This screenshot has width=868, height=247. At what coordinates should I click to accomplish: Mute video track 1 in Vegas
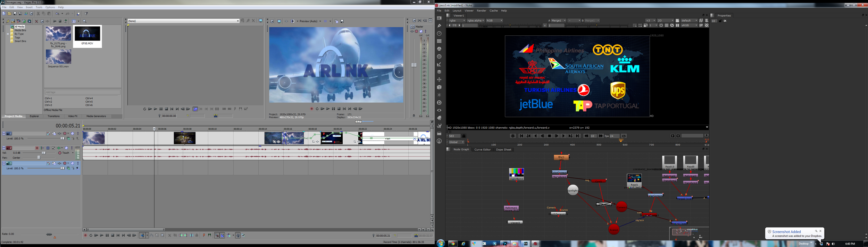pos(72,134)
